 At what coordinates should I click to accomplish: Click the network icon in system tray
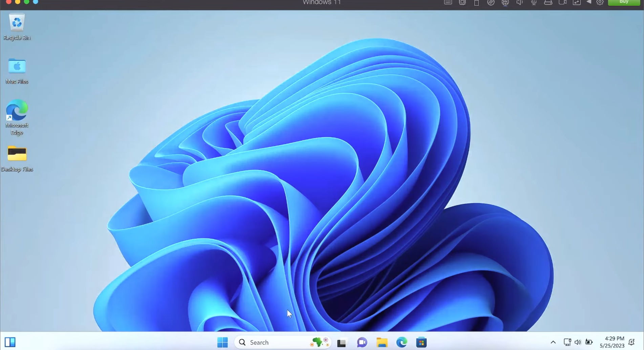567,342
